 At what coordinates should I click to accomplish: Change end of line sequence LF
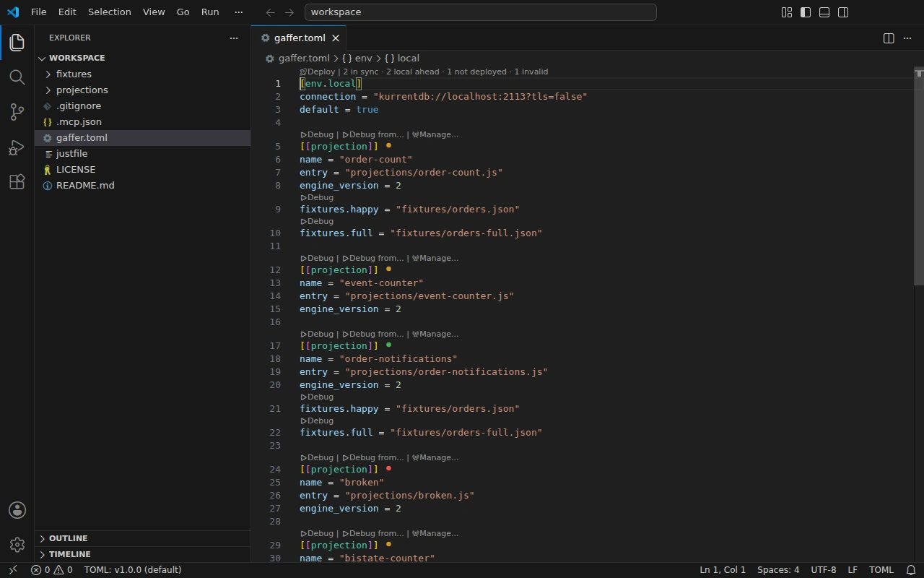point(853,570)
